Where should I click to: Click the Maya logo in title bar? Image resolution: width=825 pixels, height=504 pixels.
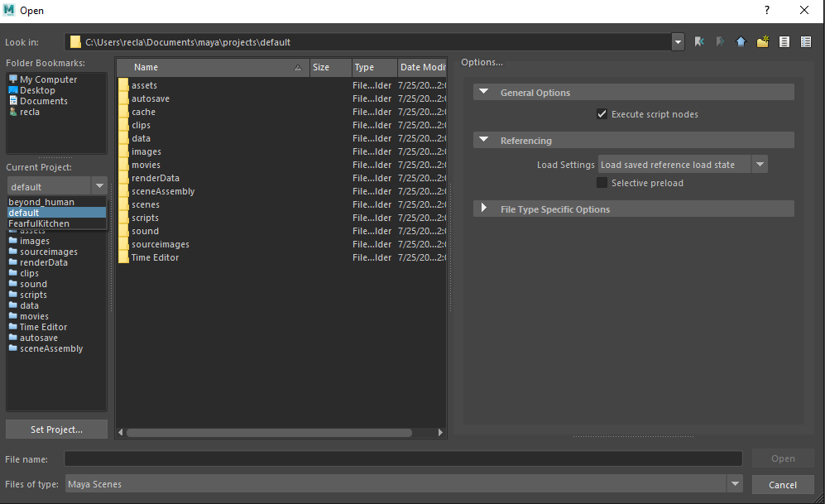[x=9, y=10]
